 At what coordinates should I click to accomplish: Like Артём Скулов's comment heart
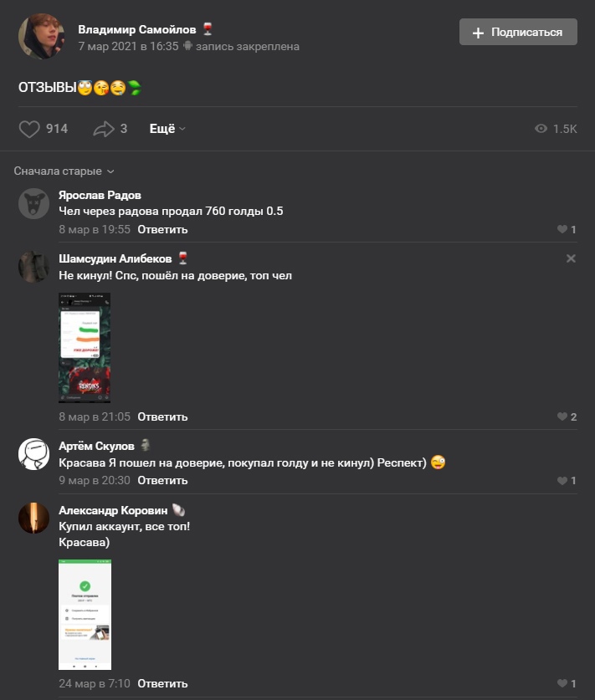coord(562,481)
